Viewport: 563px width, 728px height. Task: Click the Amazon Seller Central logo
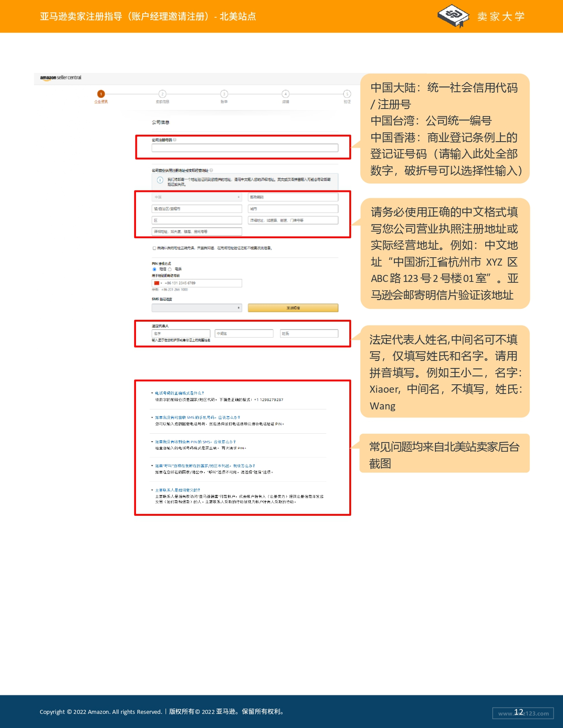[60, 78]
